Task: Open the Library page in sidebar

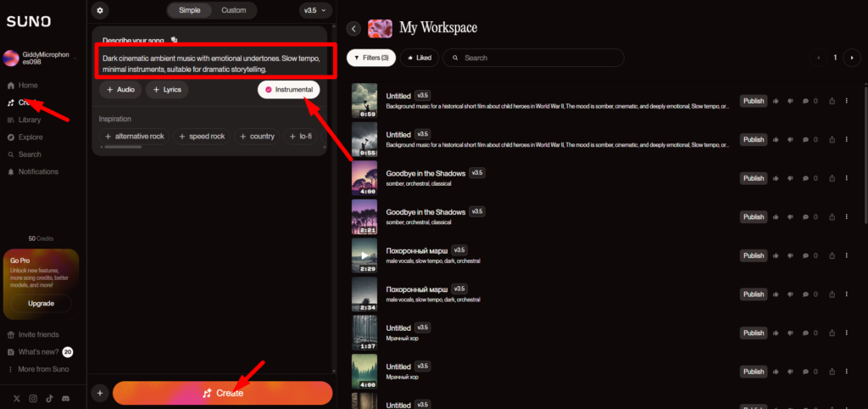Action: 25,120
